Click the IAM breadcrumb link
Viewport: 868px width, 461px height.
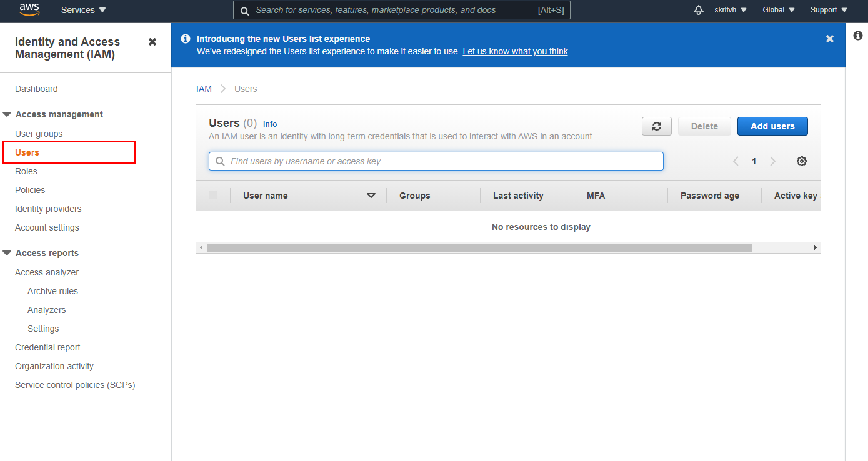204,89
